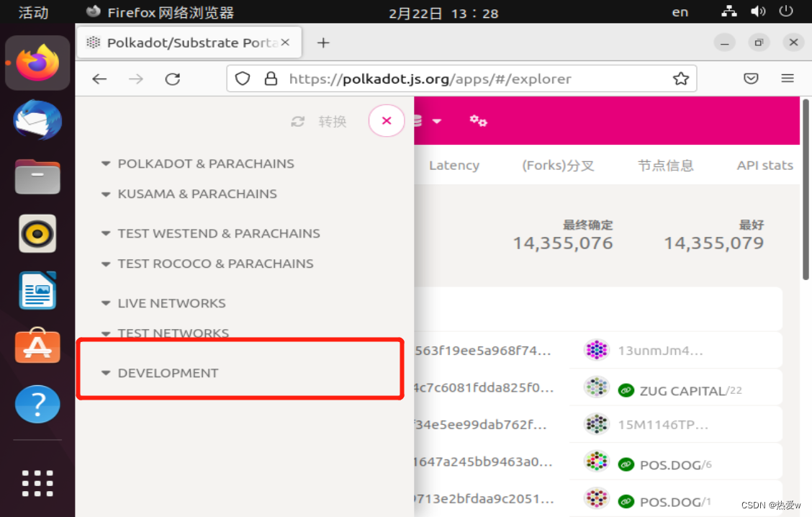Click validator address 15M1146TP…
Viewport: 812px width, 517px height.
[663, 425]
